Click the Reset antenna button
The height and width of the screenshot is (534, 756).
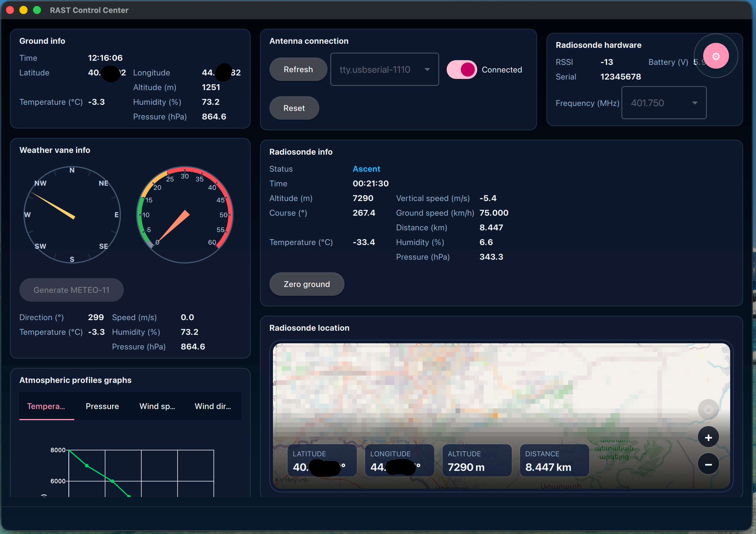click(294, 108)
